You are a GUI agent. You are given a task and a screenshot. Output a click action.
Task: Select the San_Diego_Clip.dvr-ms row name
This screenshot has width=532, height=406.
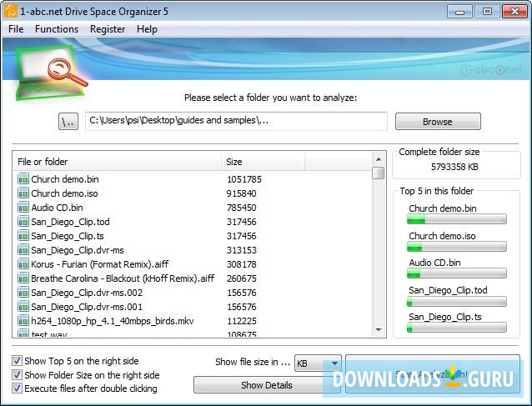point(78,250)
